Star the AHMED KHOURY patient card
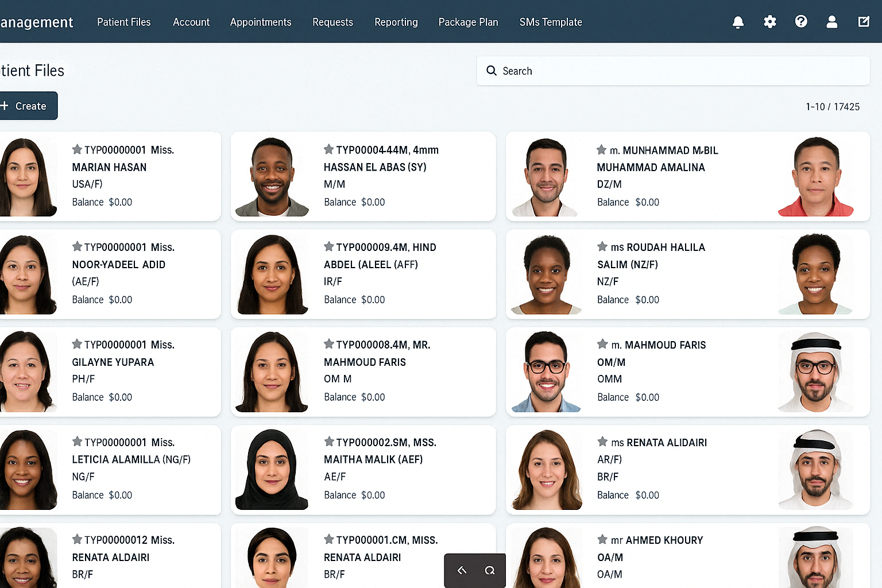Image resolution: width=882 pixels, height=588 pixels. coord(602,540)
